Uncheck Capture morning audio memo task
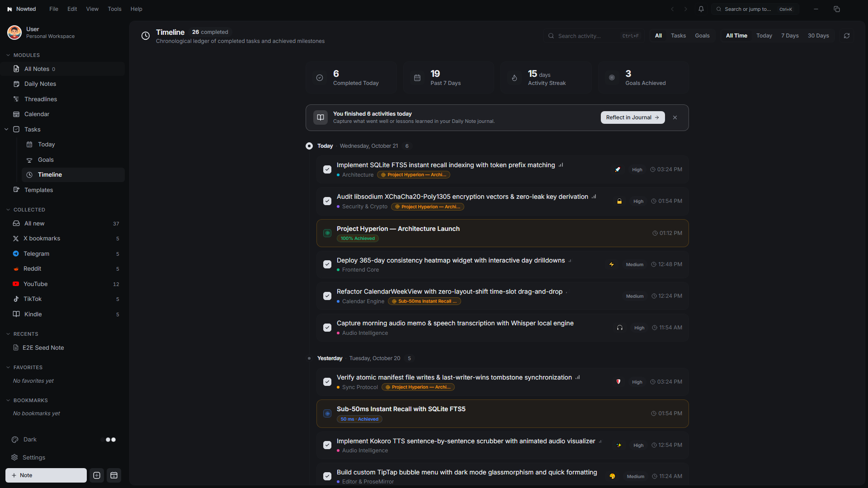The image size is (868, 488). click(327, 328)
